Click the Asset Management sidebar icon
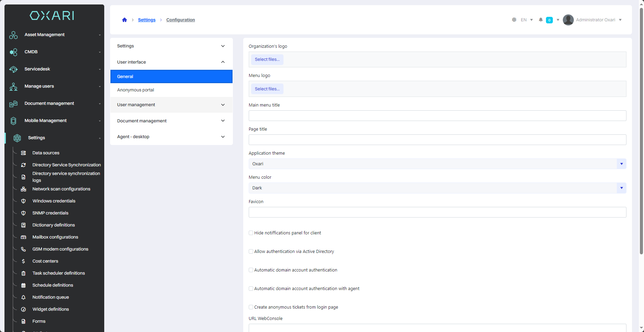Viewport: 644px width, 332px height. tap(13, 35)
